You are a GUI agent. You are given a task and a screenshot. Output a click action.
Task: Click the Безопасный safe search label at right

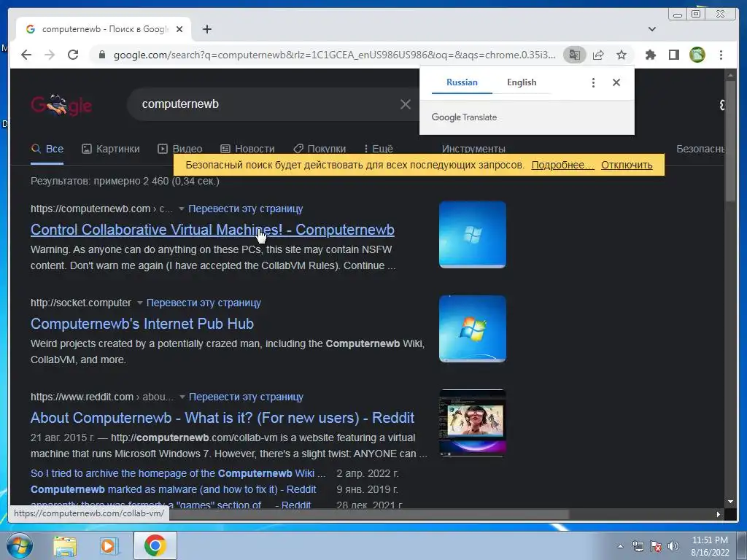(x=700, y=149)
